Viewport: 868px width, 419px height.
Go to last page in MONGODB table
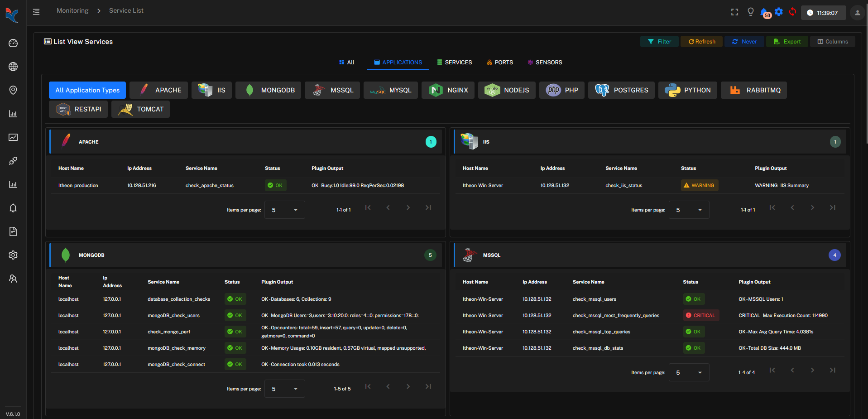[x=428, y=386]
